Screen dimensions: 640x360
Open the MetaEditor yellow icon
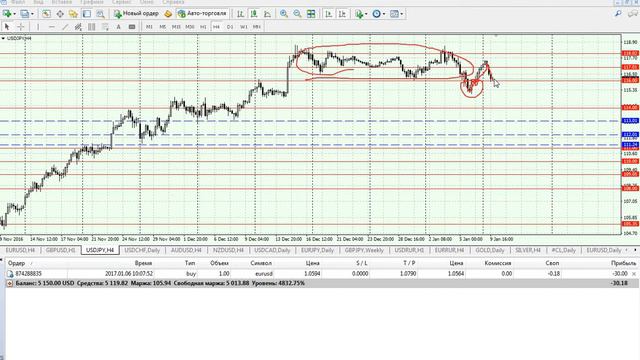pos(168,14)
